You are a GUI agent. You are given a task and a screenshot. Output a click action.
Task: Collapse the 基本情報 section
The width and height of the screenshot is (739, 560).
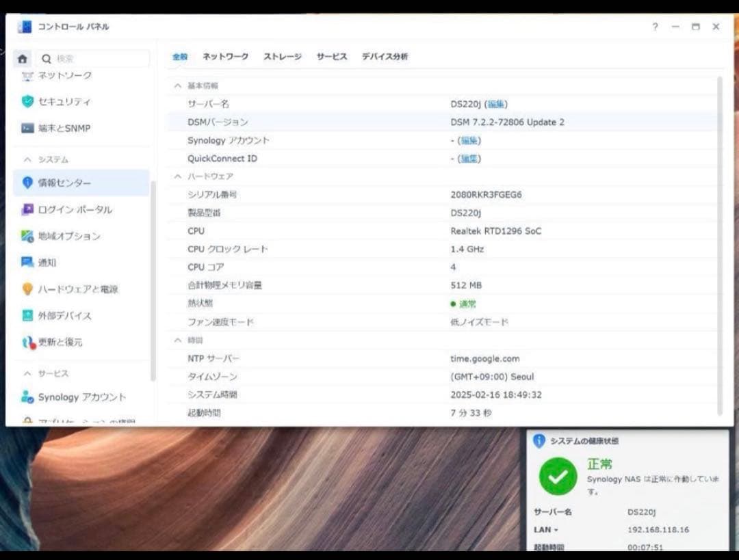[177, 85]
